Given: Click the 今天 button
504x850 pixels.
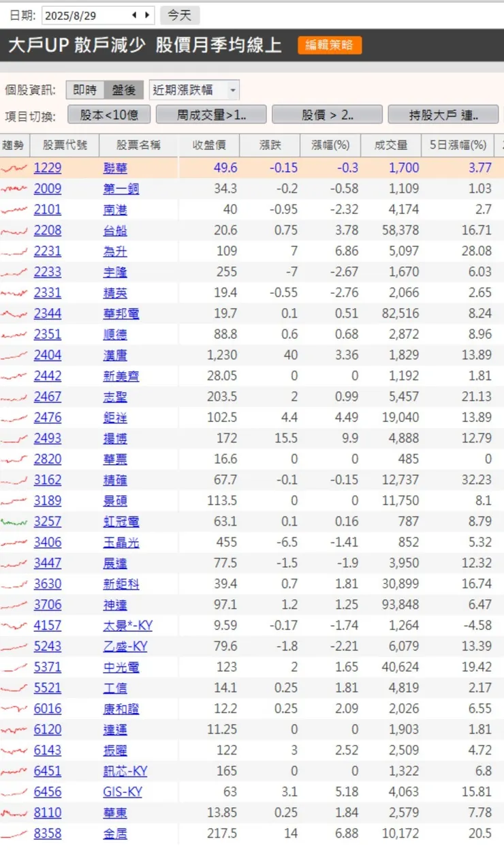Looking at the screenshot, I should (x=180, y=14).
